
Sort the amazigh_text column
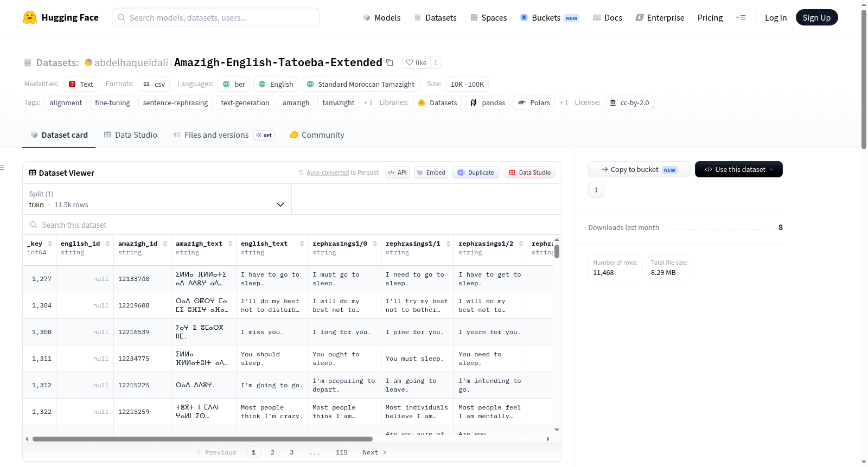[x=230, y=244]
